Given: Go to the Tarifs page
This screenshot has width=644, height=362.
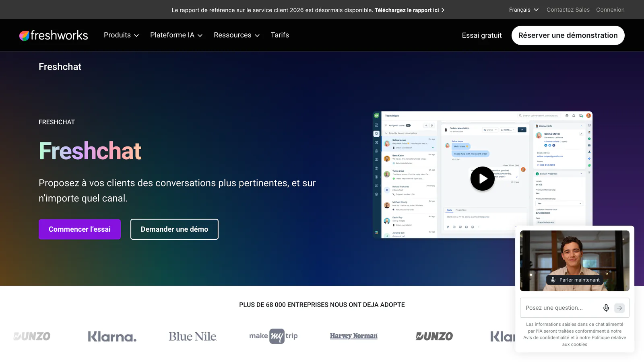Looking at the screenshot, I should click(x=280, y=35).
